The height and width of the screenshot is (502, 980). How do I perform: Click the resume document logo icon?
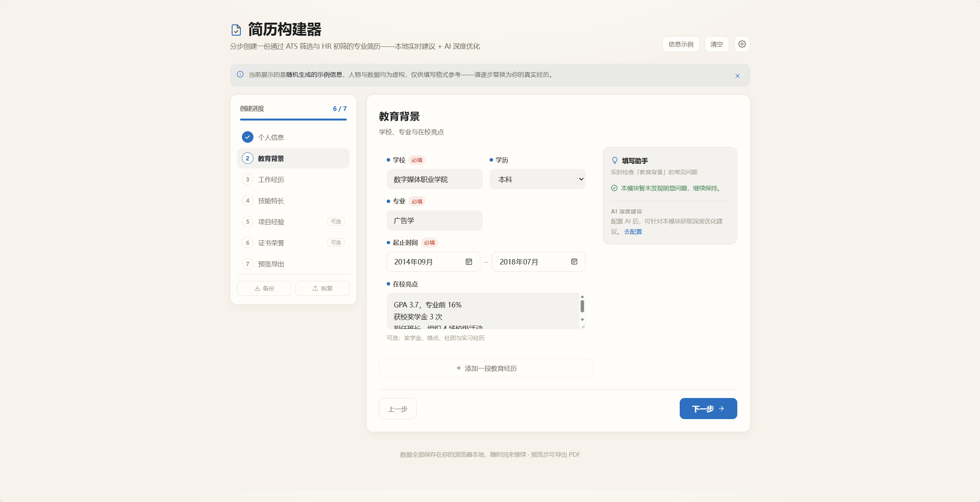pos(236,30)
